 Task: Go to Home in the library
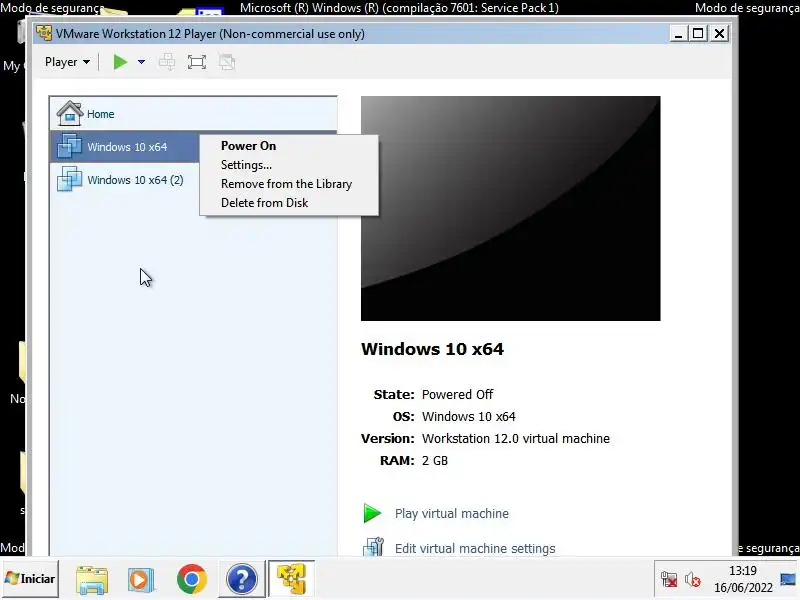point(193,114)
